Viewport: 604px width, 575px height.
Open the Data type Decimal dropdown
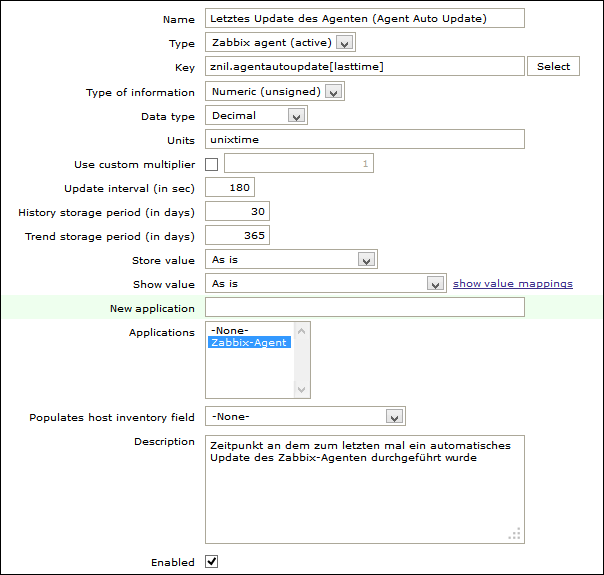click(x=255, y=116)
